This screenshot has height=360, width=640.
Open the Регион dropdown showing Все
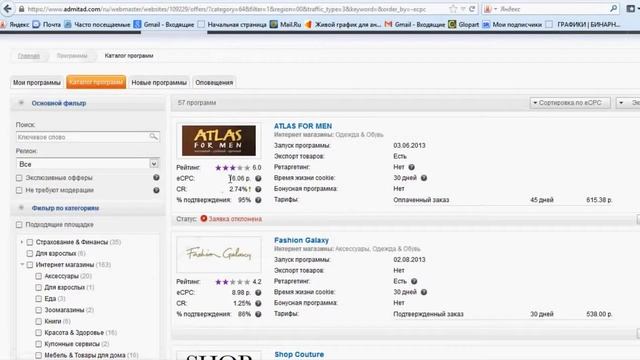tap(87, 164)
